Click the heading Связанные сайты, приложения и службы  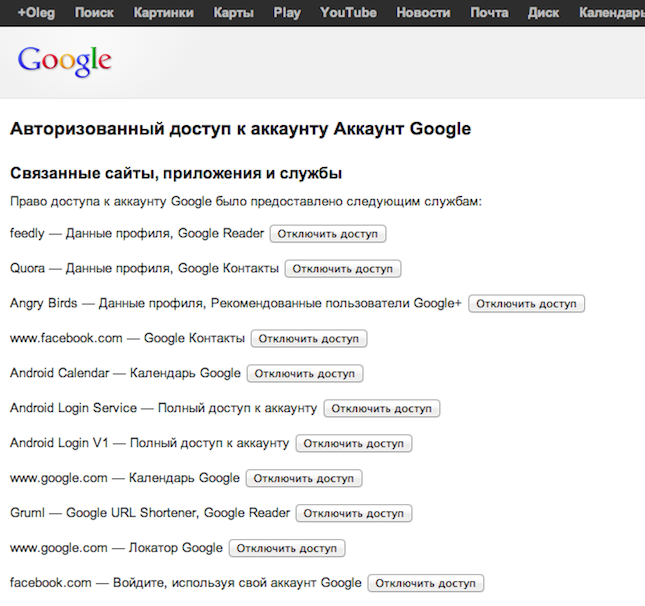176,173
